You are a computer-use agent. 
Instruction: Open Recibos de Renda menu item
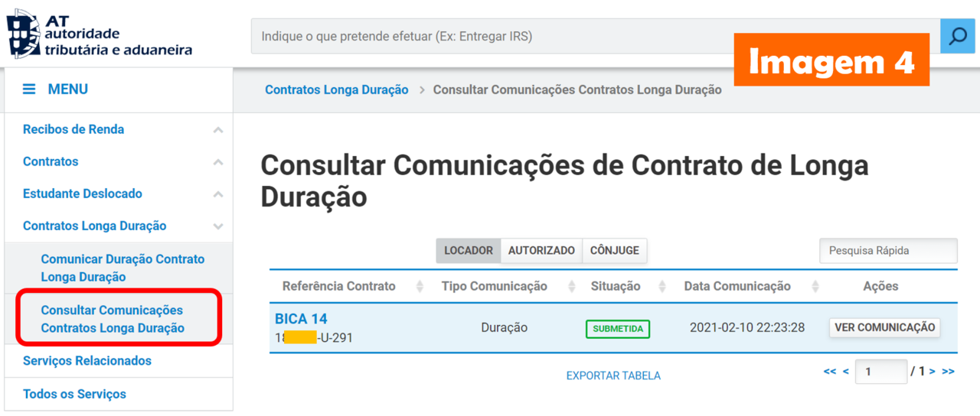[x=73, y=129]
